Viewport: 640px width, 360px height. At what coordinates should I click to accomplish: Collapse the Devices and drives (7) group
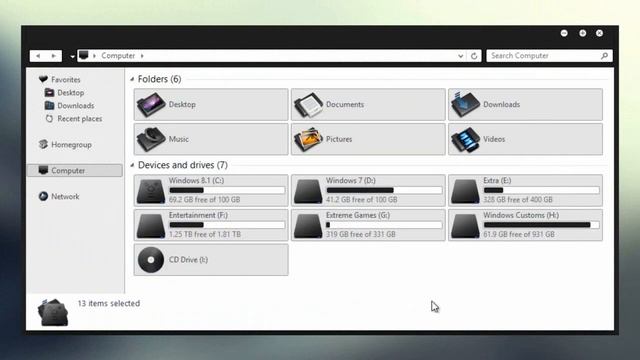click(x=132, y=165)
